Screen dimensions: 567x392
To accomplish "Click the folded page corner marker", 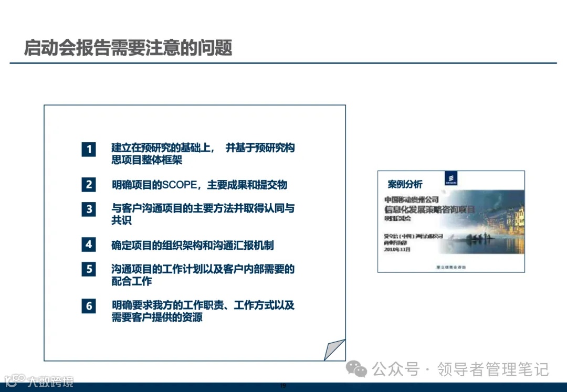I will (x=335, y=348).
